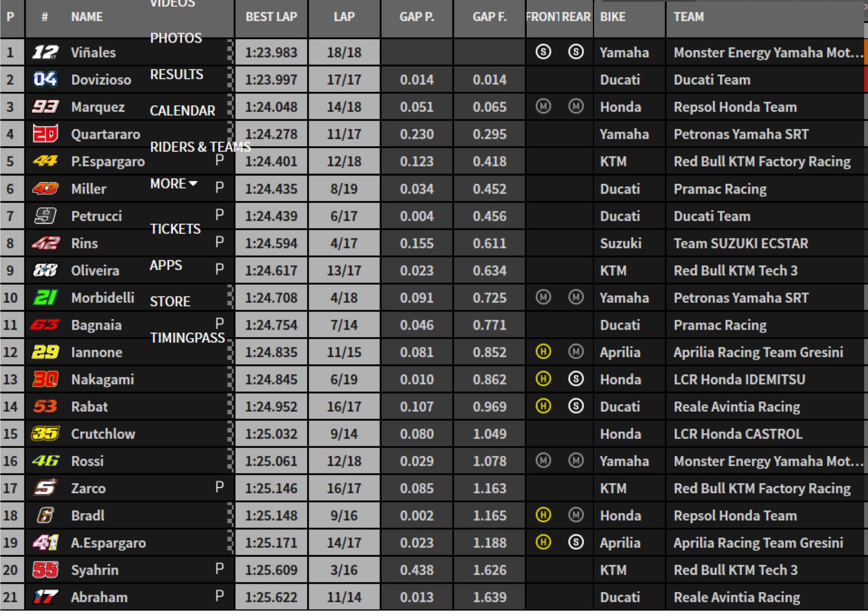The height and width of the screenshot is (616, 868).
Task: Open the TIMINGPASS link
Action: (x=187, y=338)
